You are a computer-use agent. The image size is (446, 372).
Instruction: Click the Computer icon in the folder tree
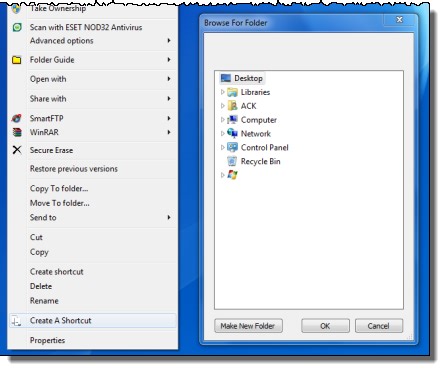pos(232,120)
